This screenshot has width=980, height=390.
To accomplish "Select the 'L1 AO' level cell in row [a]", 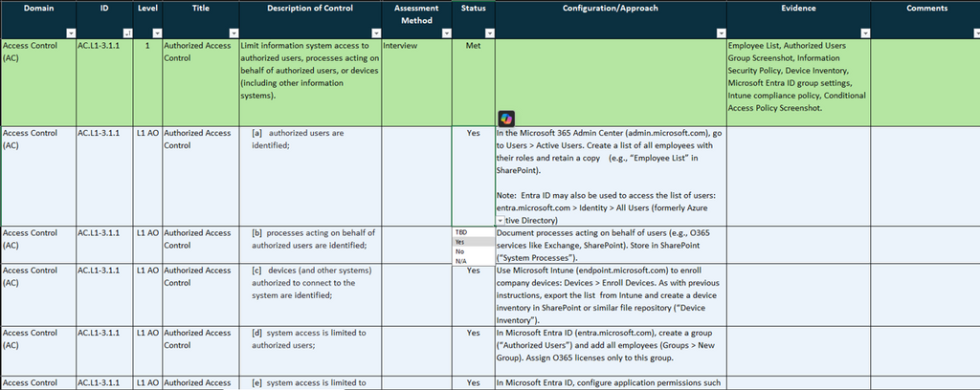I will click(x=147, y=176).
